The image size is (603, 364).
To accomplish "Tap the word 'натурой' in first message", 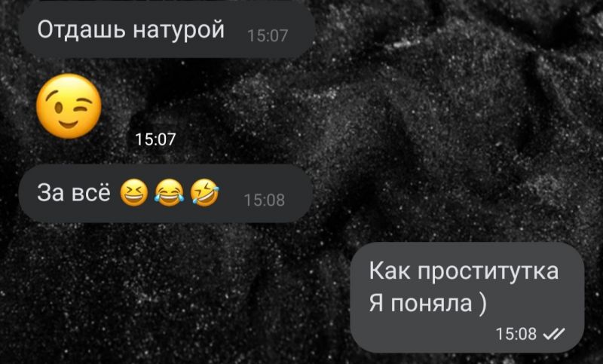I will (x=179, y=29).
